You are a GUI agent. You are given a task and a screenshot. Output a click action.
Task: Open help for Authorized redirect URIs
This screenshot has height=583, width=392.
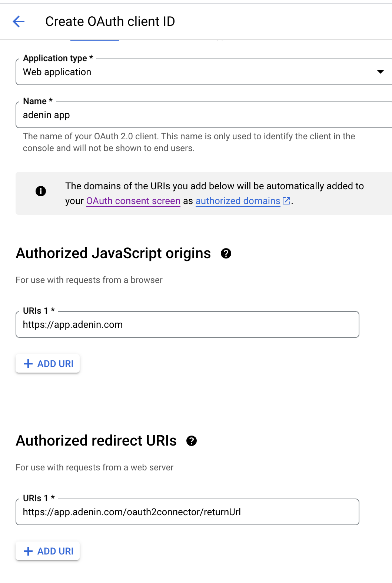(192, 441)
